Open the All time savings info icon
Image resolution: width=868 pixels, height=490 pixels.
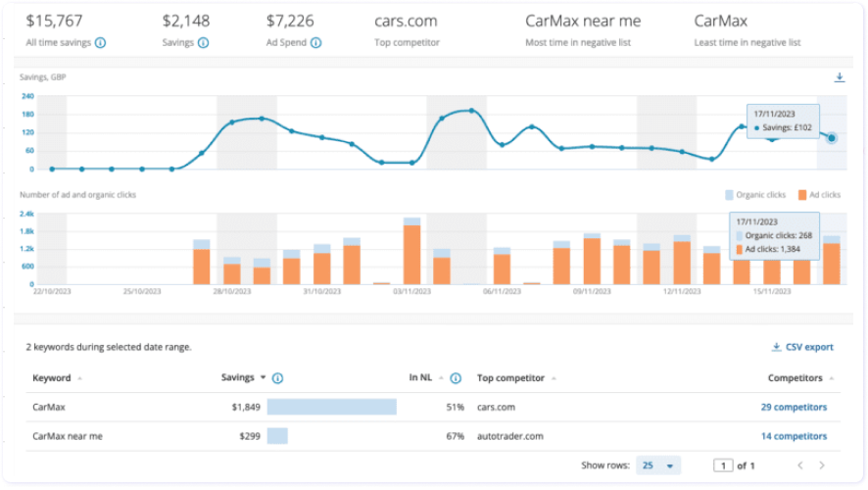point(100,43)
